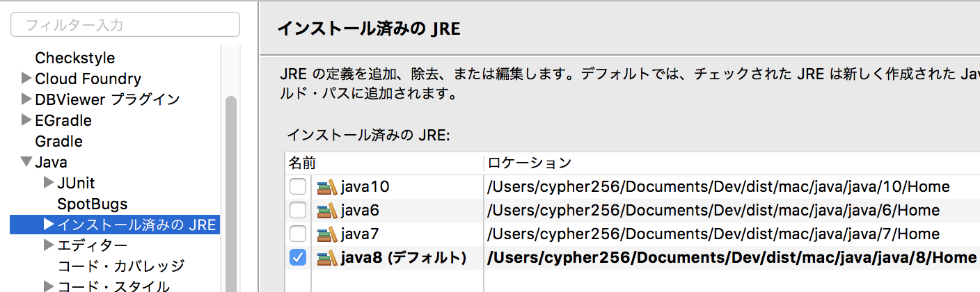
Task: Click the java10 JRE library icon
Action: (x=327, y=187)
